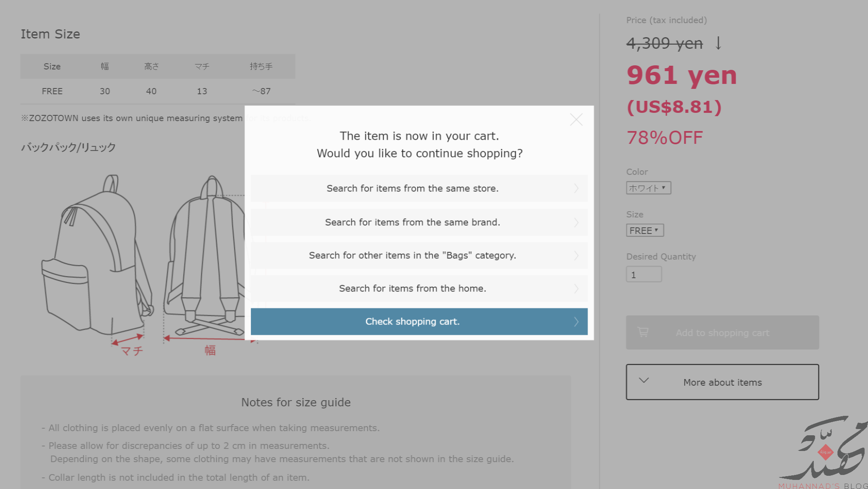This screenshot has width=868, height=489.
Task: Open the Color dropdown showing ホワイト
Action: tap(648, 188)
